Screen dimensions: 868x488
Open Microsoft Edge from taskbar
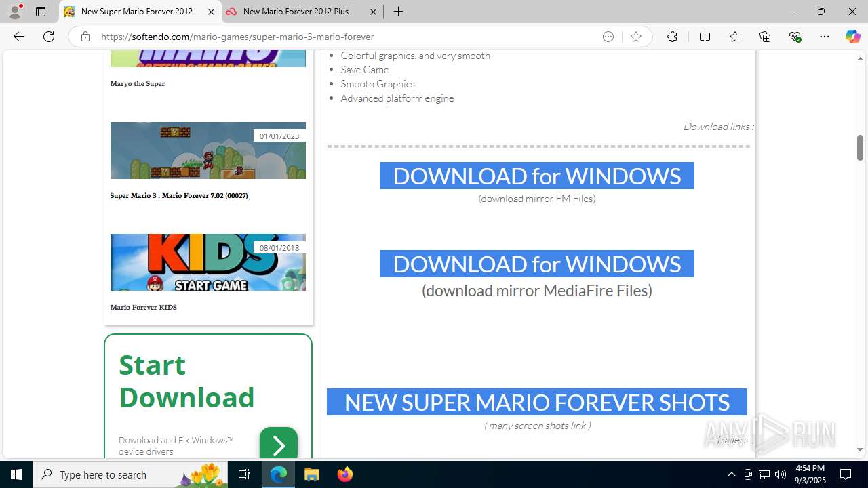point(279,474)
